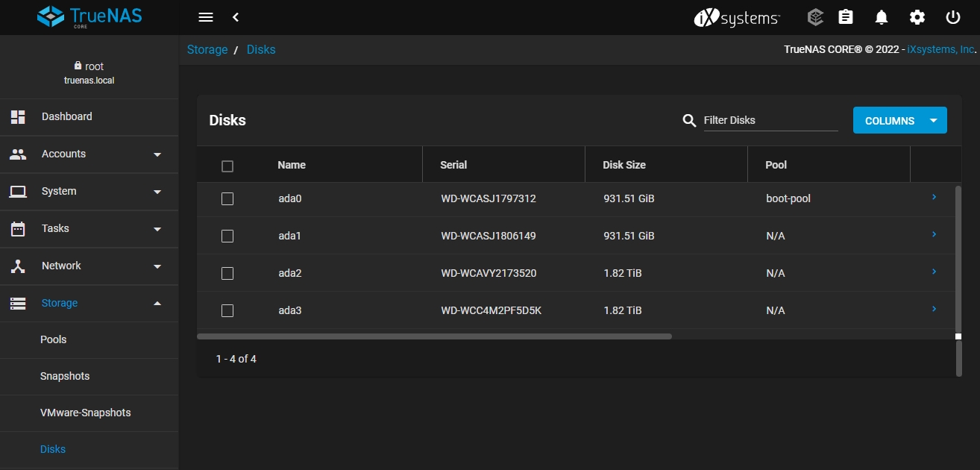Click the horizontal table scrollbar
This screenshot has height=470, width=980.
[x=434, y=336]
